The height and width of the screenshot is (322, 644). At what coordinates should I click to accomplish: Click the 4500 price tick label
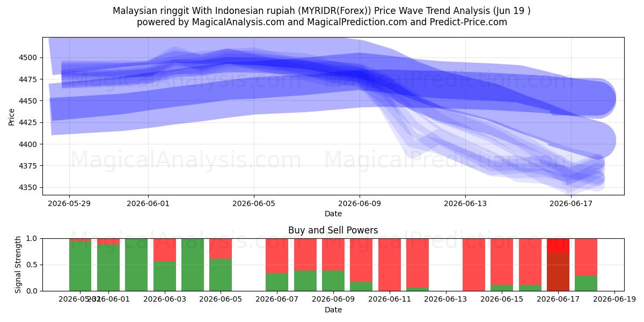30,57
